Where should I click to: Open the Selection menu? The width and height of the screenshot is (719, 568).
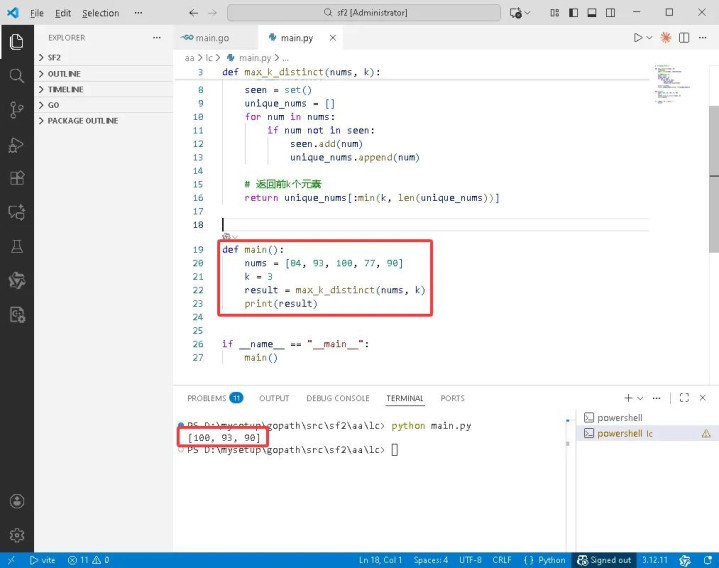[100, 13]
